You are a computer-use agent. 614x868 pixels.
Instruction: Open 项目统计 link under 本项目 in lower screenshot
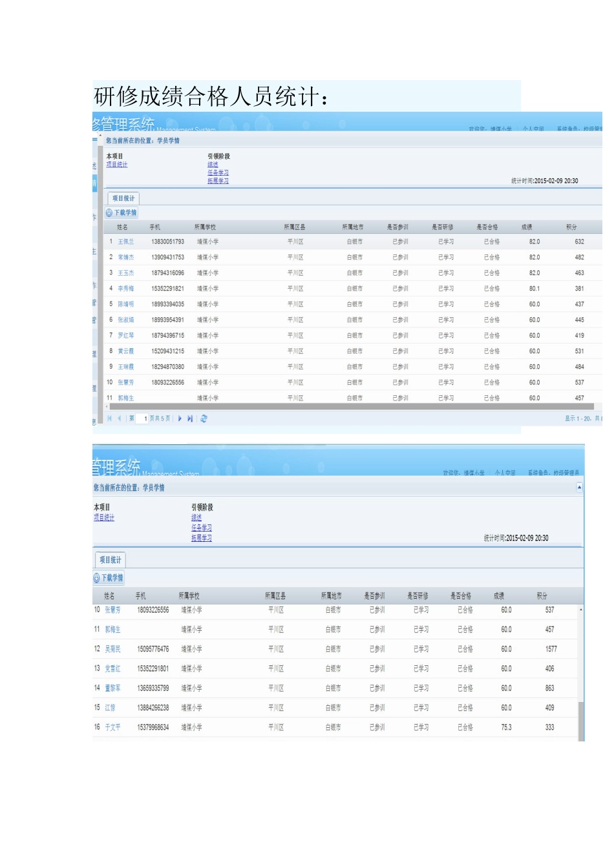[104, 517]
